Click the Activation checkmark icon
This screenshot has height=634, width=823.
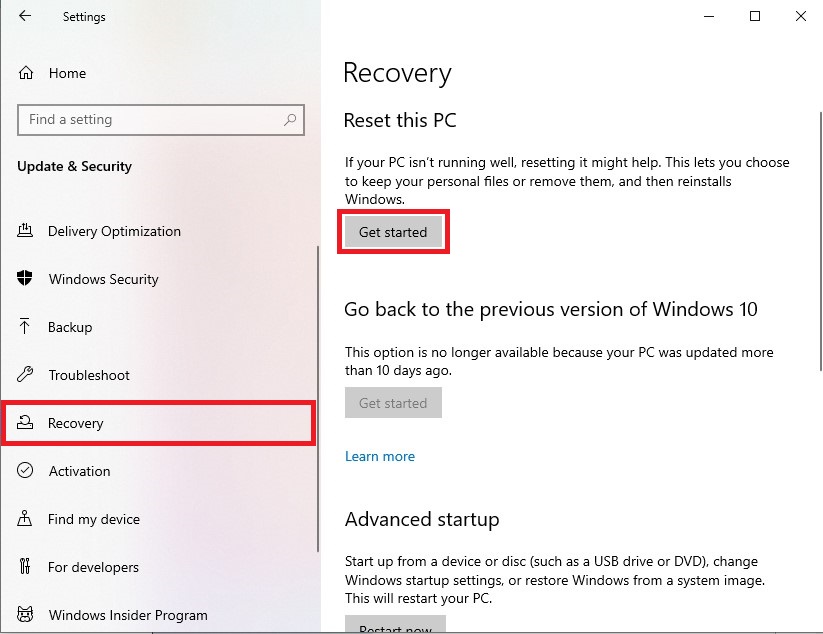tap(25, 470)
